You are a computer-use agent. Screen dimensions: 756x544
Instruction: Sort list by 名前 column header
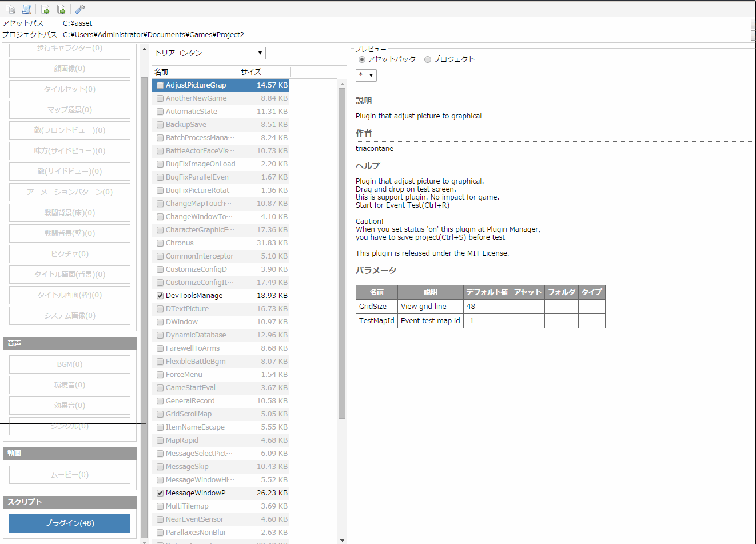[x=195, y=72]
